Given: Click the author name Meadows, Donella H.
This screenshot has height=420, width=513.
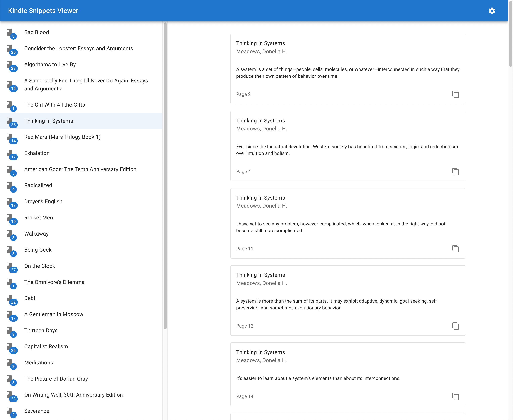Looking at the screenshot, I should point(262,51).
